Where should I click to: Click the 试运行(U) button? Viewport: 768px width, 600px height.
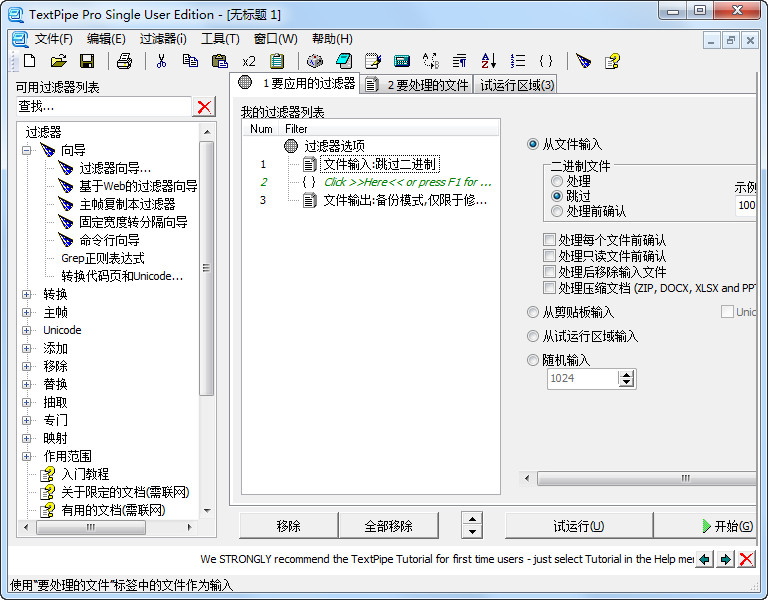pos(579,526)
